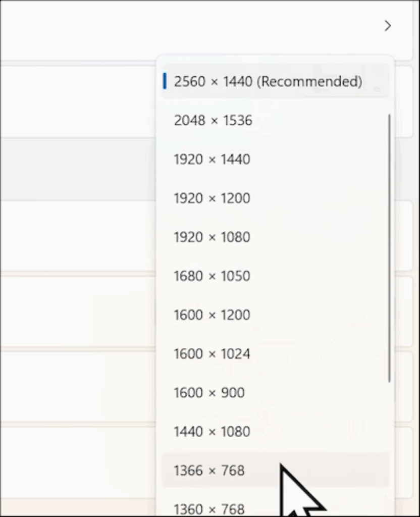
Task: Select the 1600 × 1024 option
Action: pyautogui.click(x=212, y=354)
